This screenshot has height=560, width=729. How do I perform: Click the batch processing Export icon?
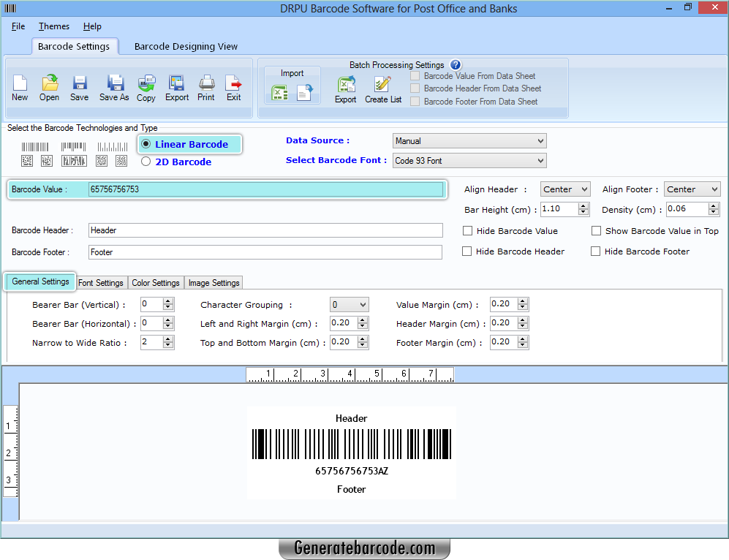coord(347,84)
